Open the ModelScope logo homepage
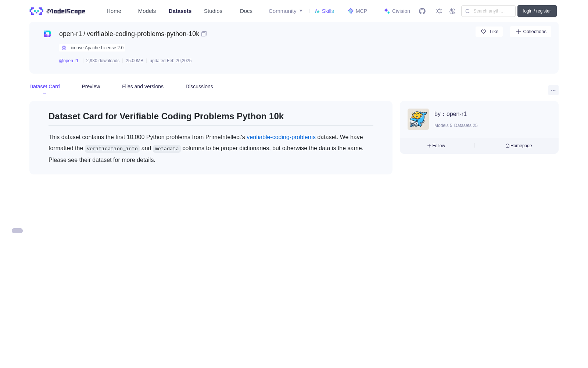This screenshot has height=368, width=588. point(57,11)
